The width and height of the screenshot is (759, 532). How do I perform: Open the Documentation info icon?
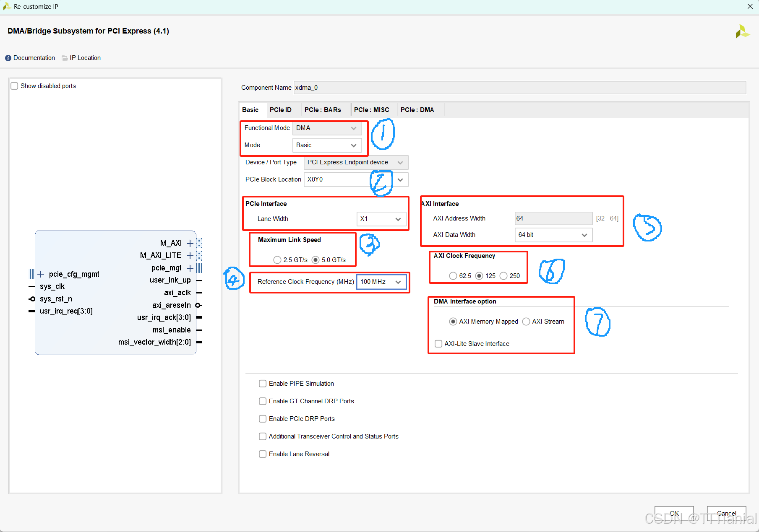coord(8,58)
